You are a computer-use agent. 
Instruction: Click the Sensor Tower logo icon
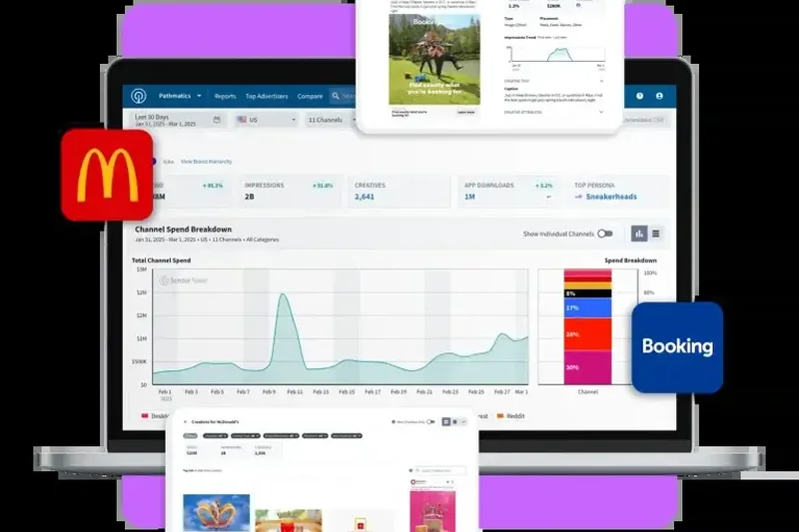tap(138, 96)
